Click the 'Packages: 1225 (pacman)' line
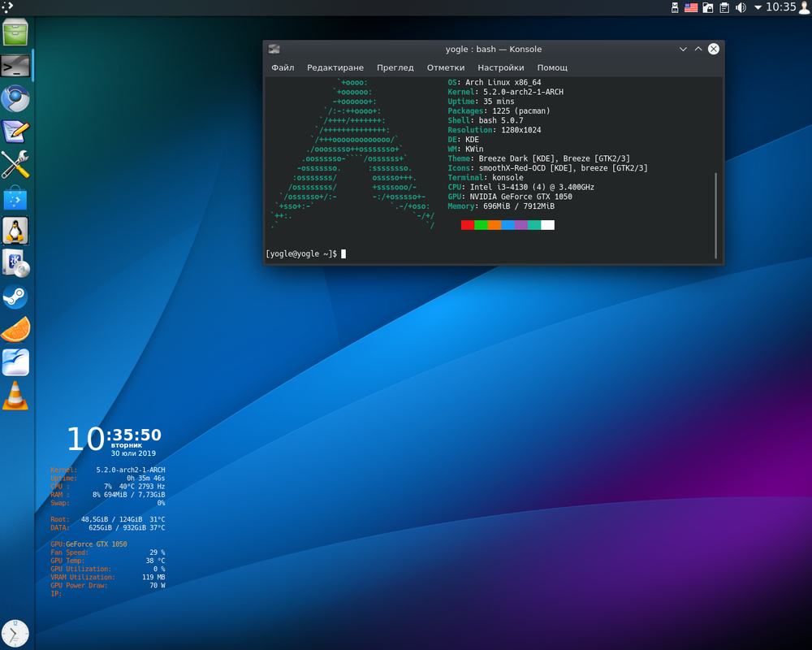The height and width of the screenshot is (650, 812). 499,111
